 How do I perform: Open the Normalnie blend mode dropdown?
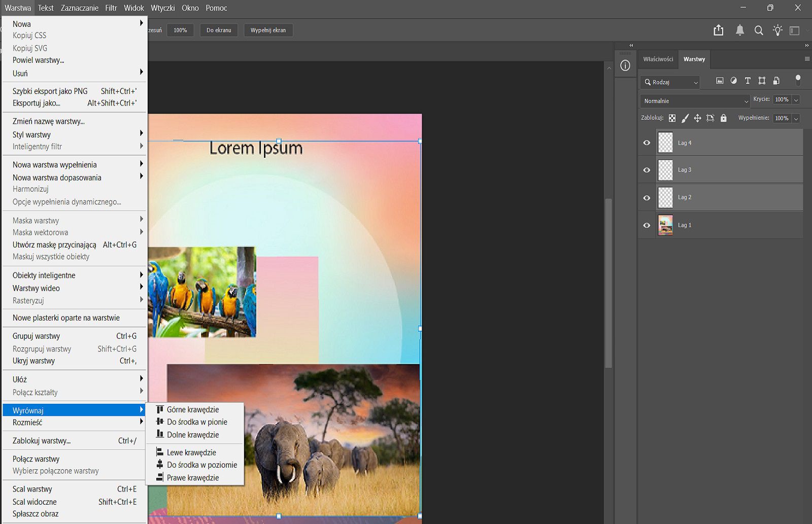click(x=694, y=101)
